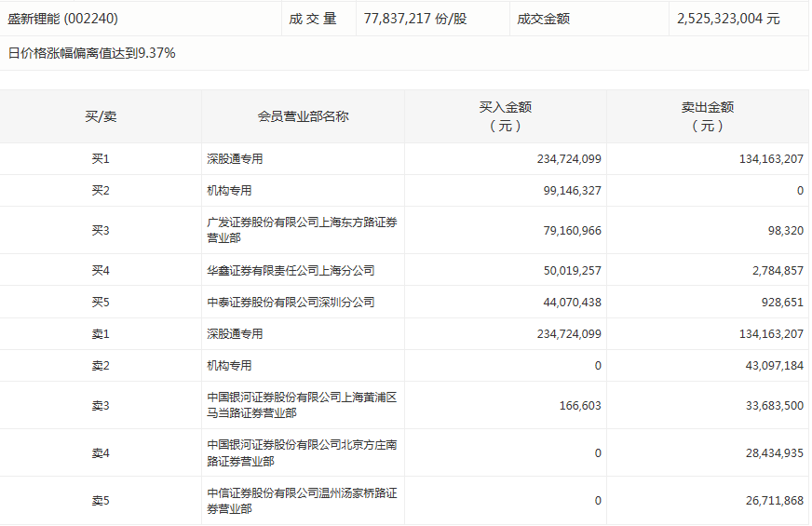The height and width of the screenshot is (526, 812).
Task: Select the 43,097,184 sell amount cell
Action: [x=771, y=366]
